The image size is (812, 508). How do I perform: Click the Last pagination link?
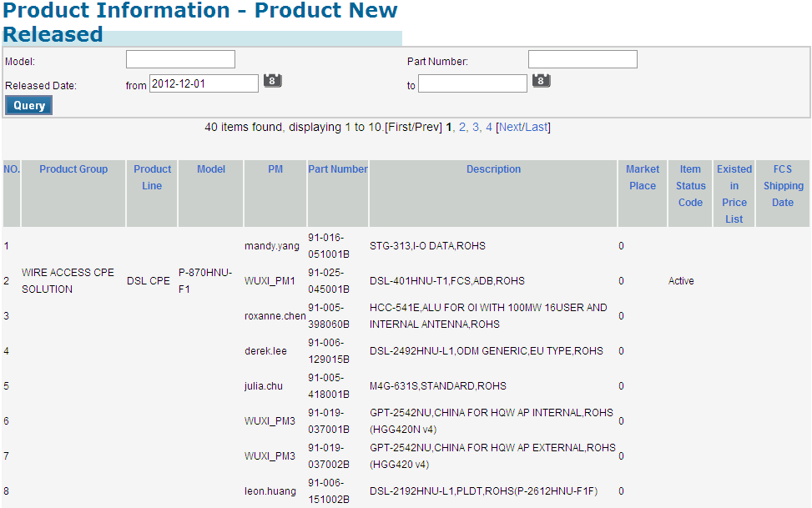(536, 127)
